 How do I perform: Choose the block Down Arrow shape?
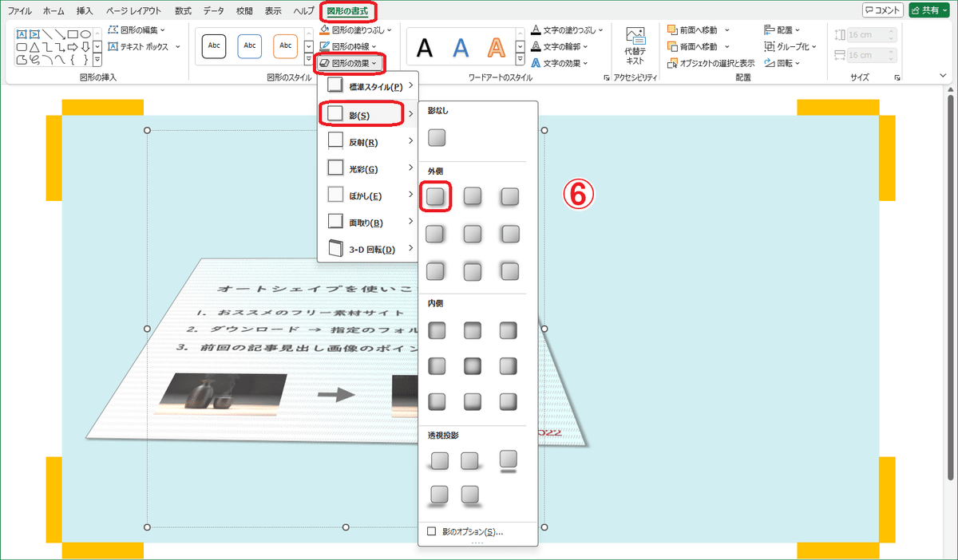click(x=85, y=47)
